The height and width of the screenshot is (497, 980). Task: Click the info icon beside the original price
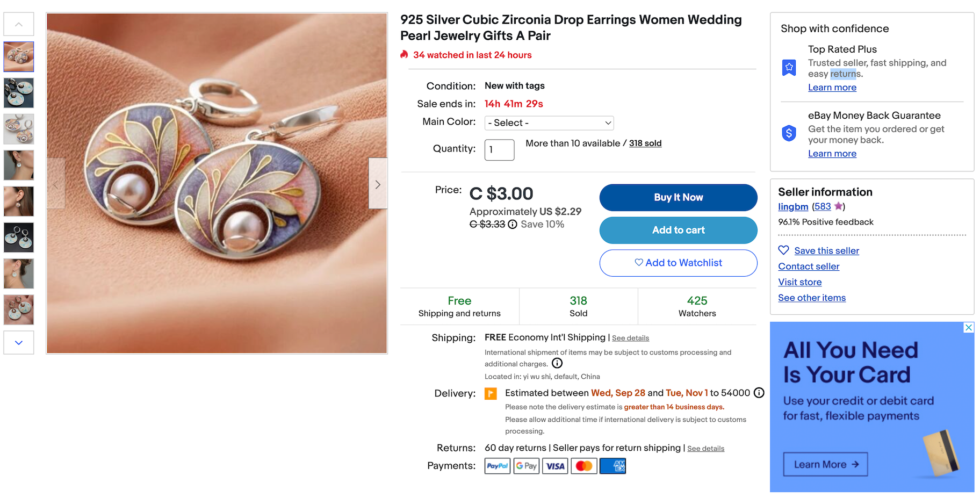tap(513, 225)
